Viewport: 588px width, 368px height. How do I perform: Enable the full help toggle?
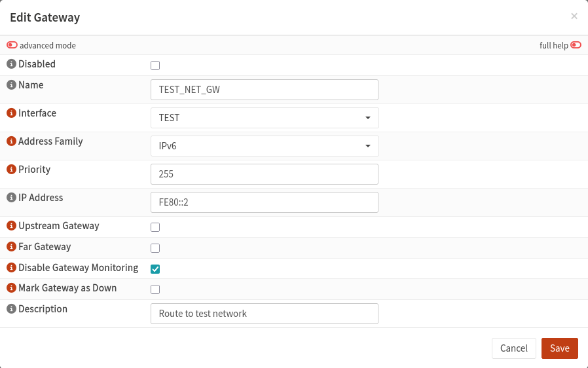click(x=576, y=46)
